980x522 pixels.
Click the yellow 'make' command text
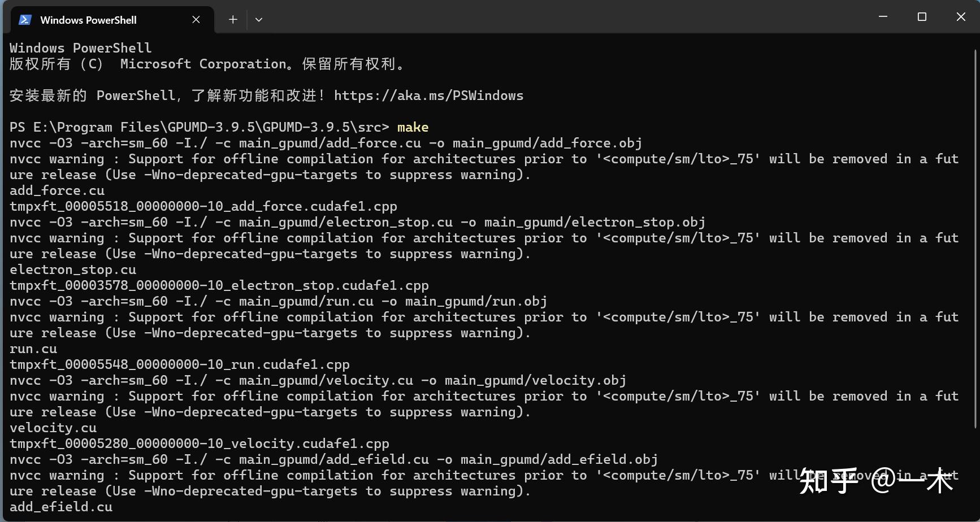coord(413,127)
